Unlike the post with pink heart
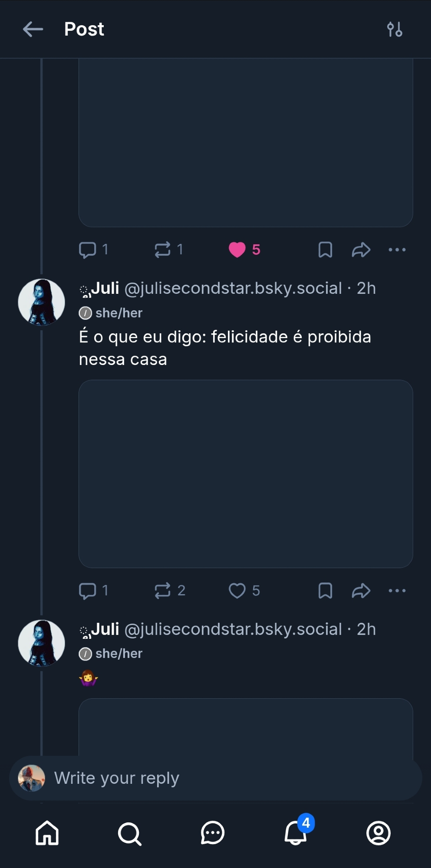The image size is (431, 868). point(237,250)
